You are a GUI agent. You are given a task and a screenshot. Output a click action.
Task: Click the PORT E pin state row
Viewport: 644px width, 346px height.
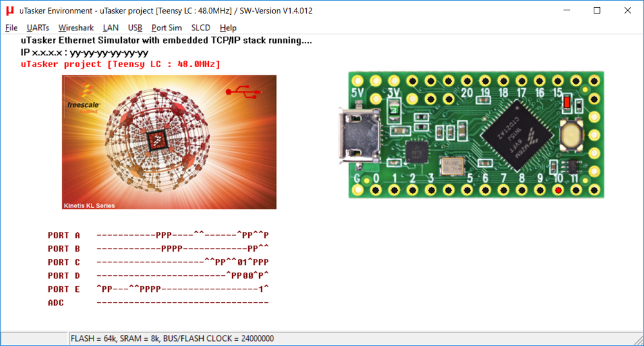coord(158,289)
